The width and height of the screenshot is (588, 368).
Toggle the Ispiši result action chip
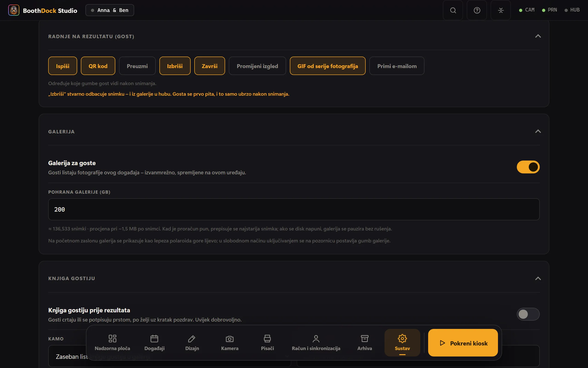click(x=63, y=66)
